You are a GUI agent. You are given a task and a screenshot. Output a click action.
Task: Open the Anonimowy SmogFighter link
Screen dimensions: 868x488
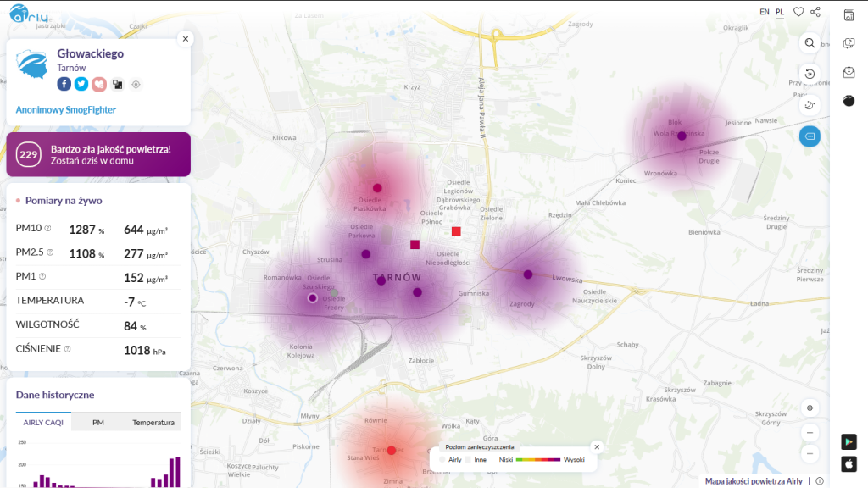66,109
